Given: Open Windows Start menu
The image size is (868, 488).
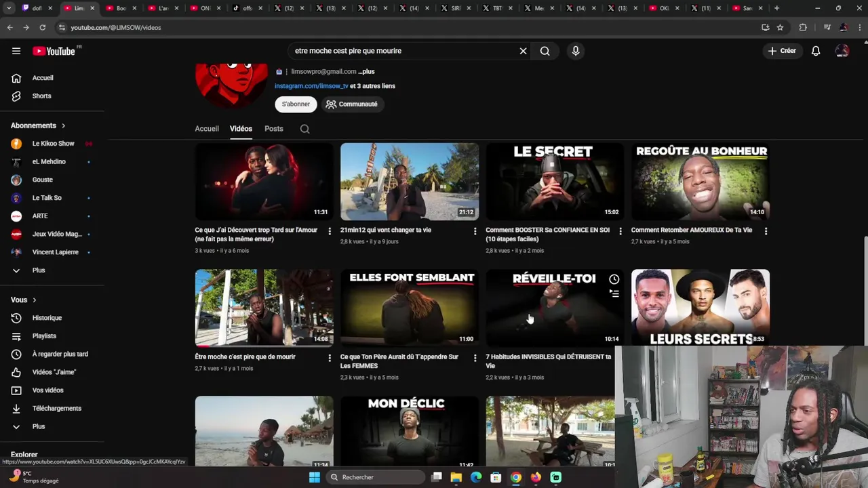Looking at the screenshot, I should click(x=314, y=477).
